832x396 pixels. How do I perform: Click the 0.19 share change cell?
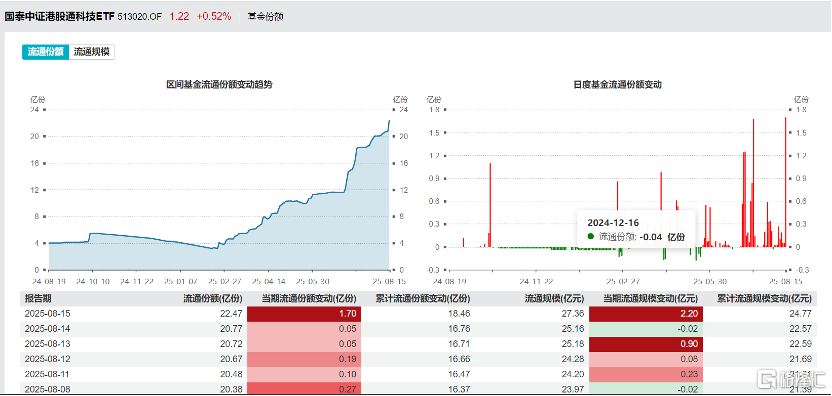(x=304, y=359)
